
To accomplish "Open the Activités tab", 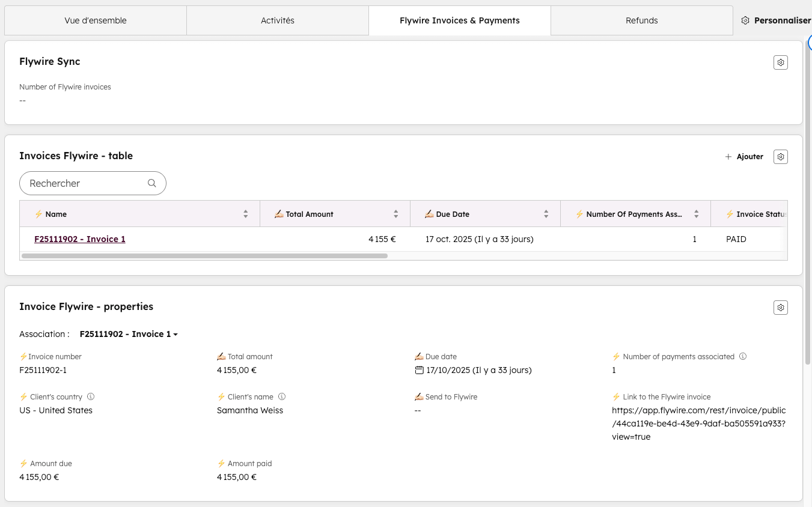I will tap(278, 20).
